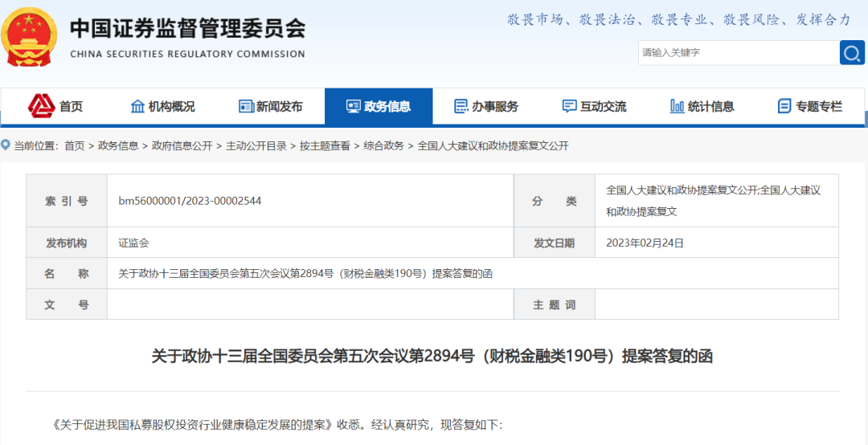Click the opening paragraph beginning 《关于促进我国私募股权
Screen dimensions: 868x445
[x=276, y=426]
